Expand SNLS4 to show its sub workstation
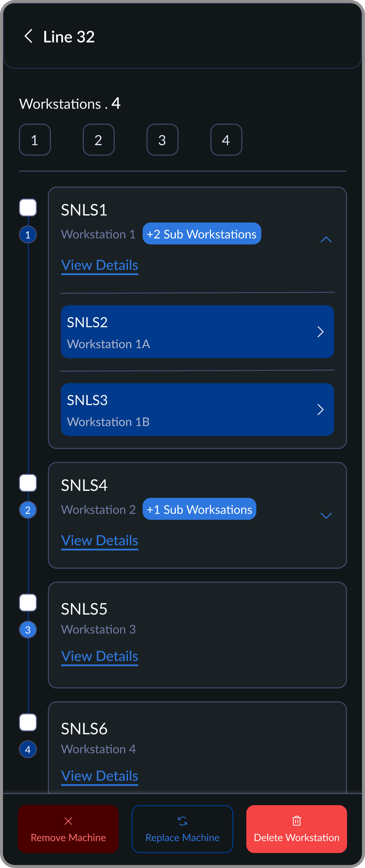 tap(326, 515)
